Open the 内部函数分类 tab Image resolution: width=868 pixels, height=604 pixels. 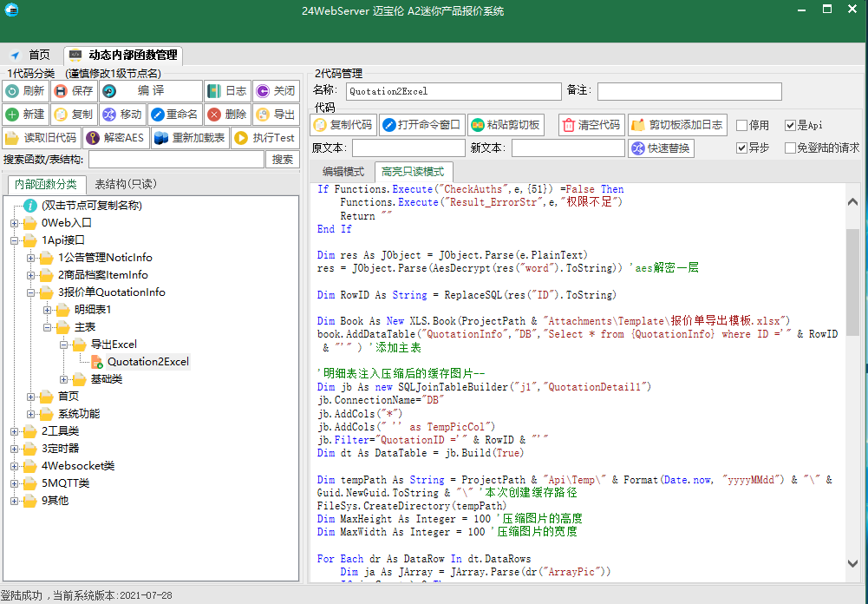47,184
